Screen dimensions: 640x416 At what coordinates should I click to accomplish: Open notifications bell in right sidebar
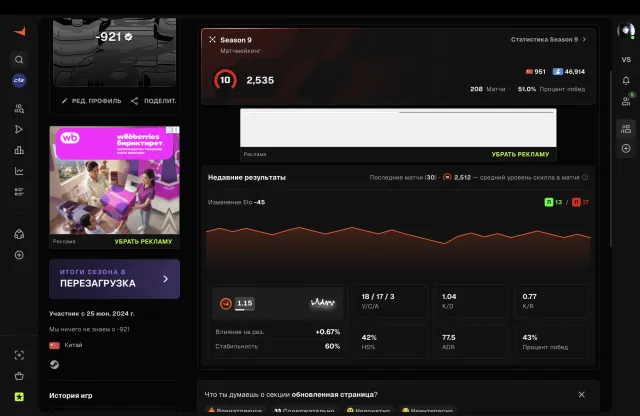coord(626,80)
